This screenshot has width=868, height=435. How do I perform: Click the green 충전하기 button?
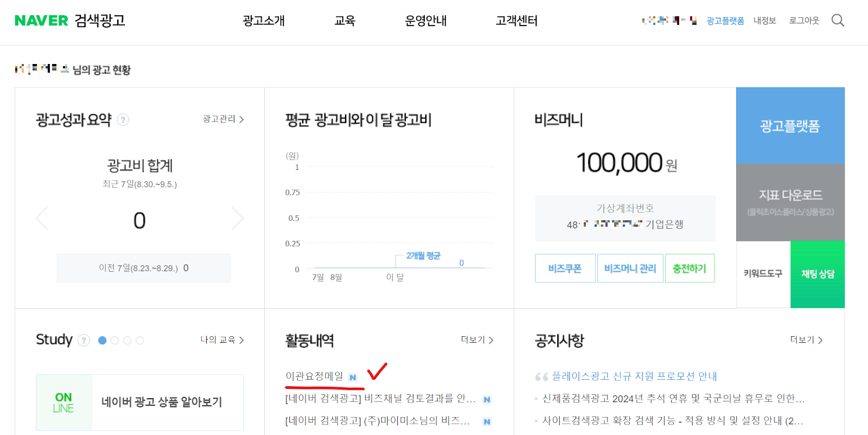(x=690, y=268)
